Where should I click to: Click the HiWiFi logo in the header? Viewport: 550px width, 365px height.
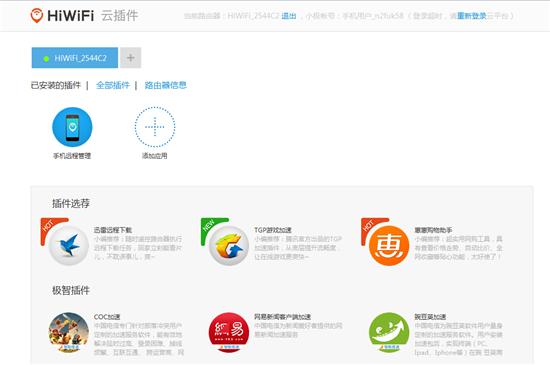[62, 15]
